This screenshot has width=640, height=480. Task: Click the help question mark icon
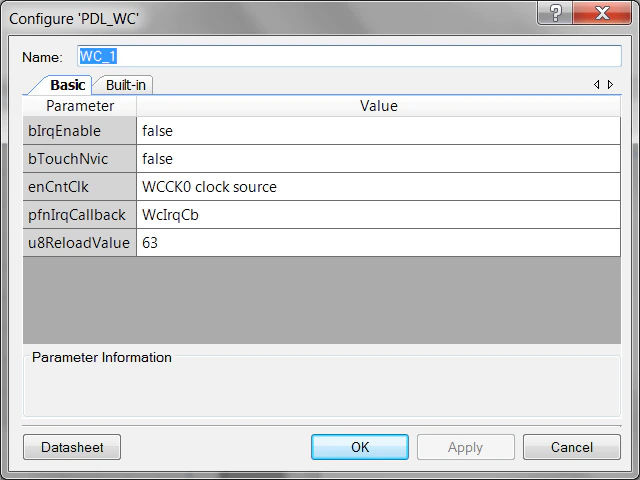[555, 13]
